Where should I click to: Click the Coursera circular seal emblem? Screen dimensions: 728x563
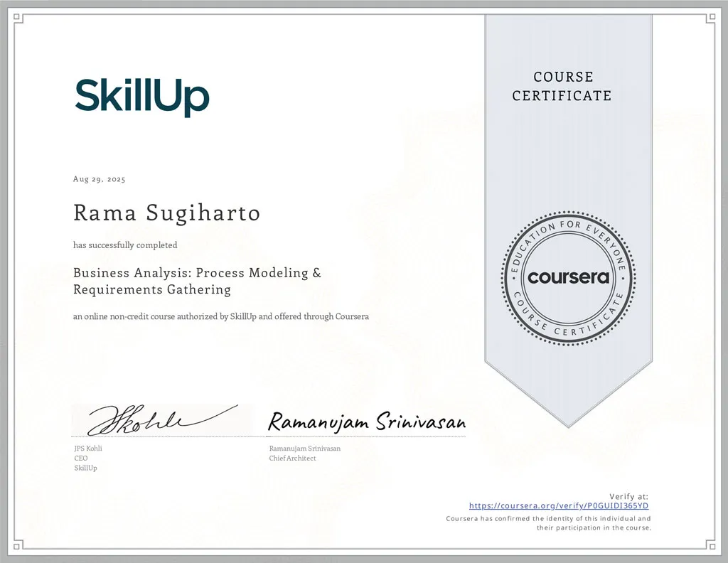coord(568,278)
